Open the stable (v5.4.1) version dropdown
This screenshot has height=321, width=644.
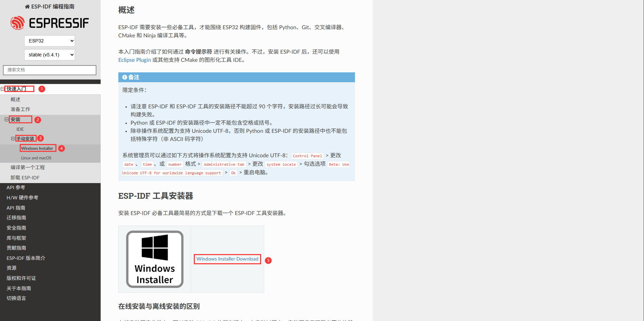(49, 54)
